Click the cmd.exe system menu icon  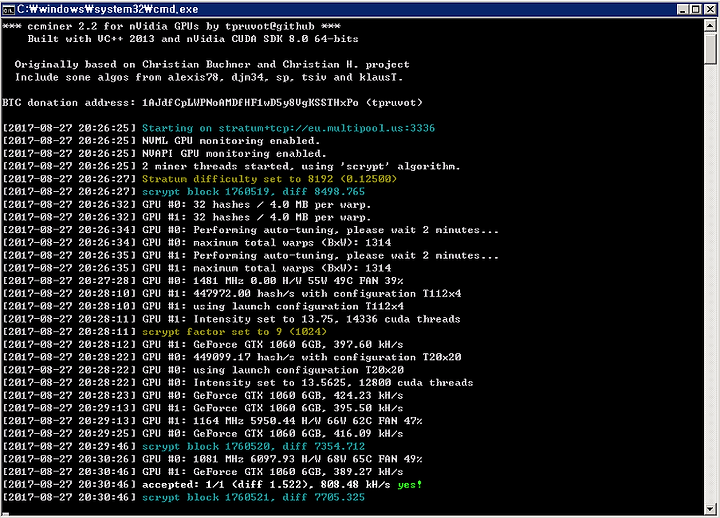click(8, 10)
